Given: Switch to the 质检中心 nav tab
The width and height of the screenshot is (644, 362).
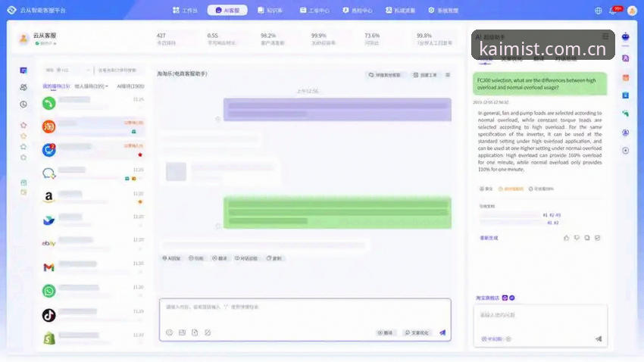Looking at the screenshot, I should [358, 11].
